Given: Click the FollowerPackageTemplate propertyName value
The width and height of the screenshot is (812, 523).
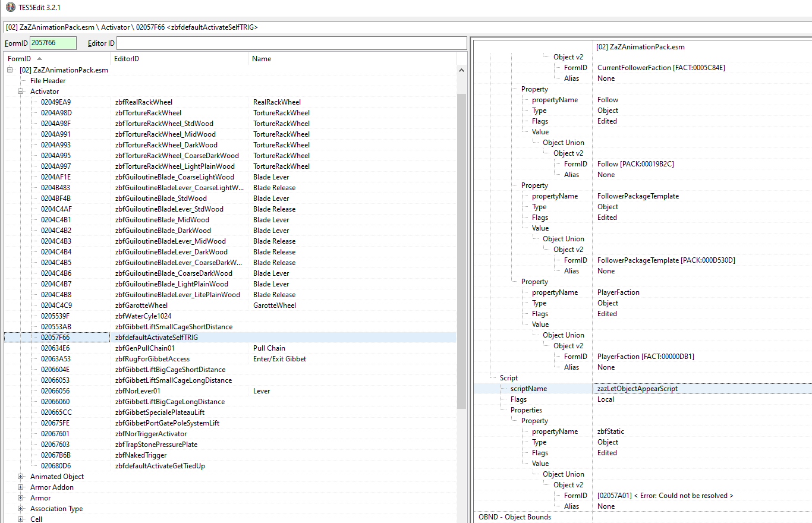Looking at the screenshot, I should [x=638, y=196].
